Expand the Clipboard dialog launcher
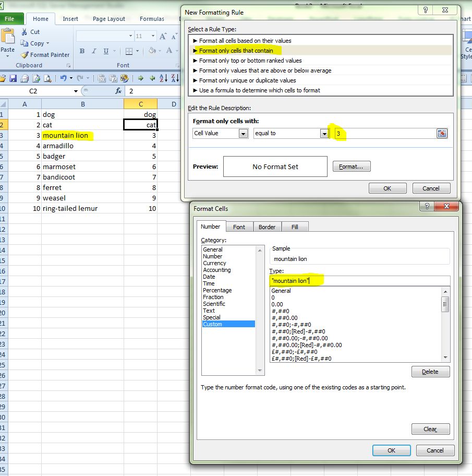Image resolution: width=472 pixels, height=476 pixels. [x=68, y=66]
